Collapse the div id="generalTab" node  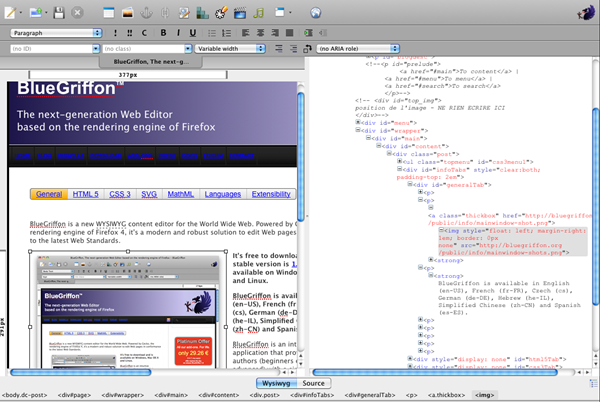coord(410,184)
